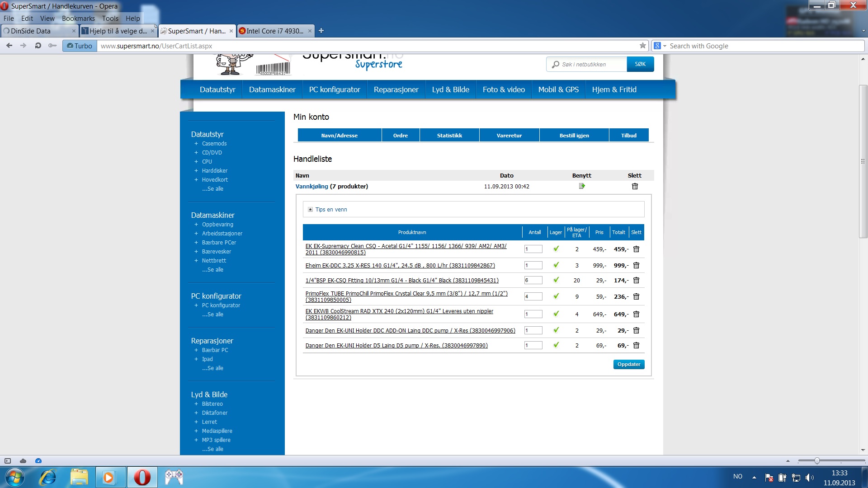The image size is (868, 488).
Task: Click the SØK search button
Action: pyautogui.click(x=640, y=64)
